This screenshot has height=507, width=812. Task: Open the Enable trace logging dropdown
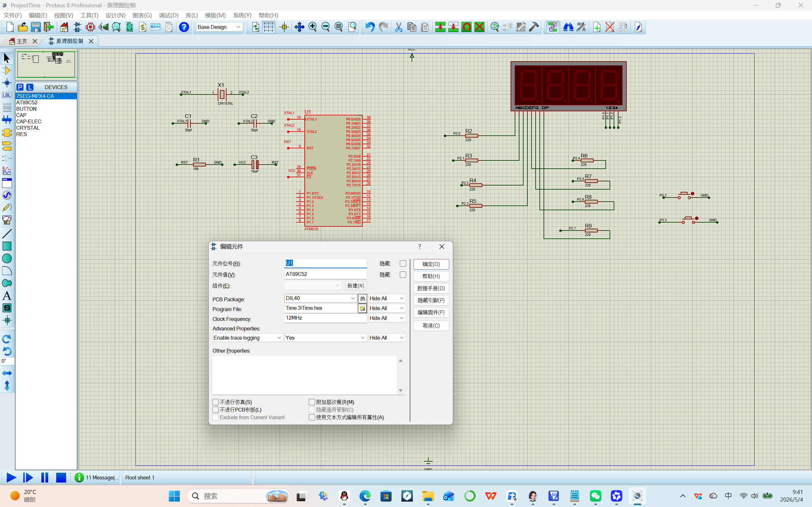pos(247,338)
